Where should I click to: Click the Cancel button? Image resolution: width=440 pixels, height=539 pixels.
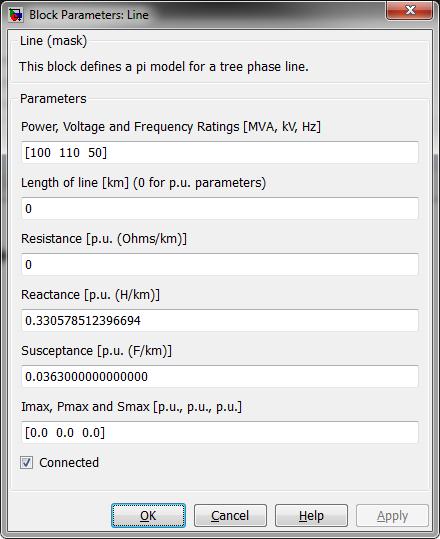230,515
